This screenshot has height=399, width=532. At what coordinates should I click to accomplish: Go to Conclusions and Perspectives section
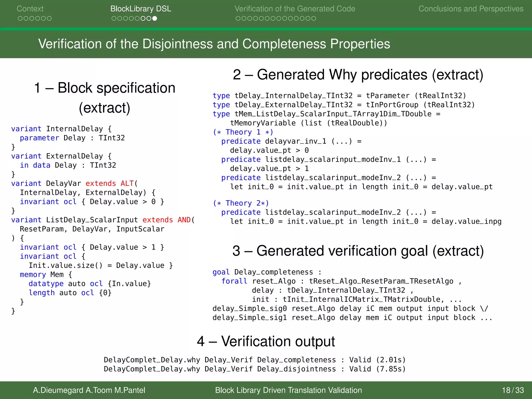[471, 9]
